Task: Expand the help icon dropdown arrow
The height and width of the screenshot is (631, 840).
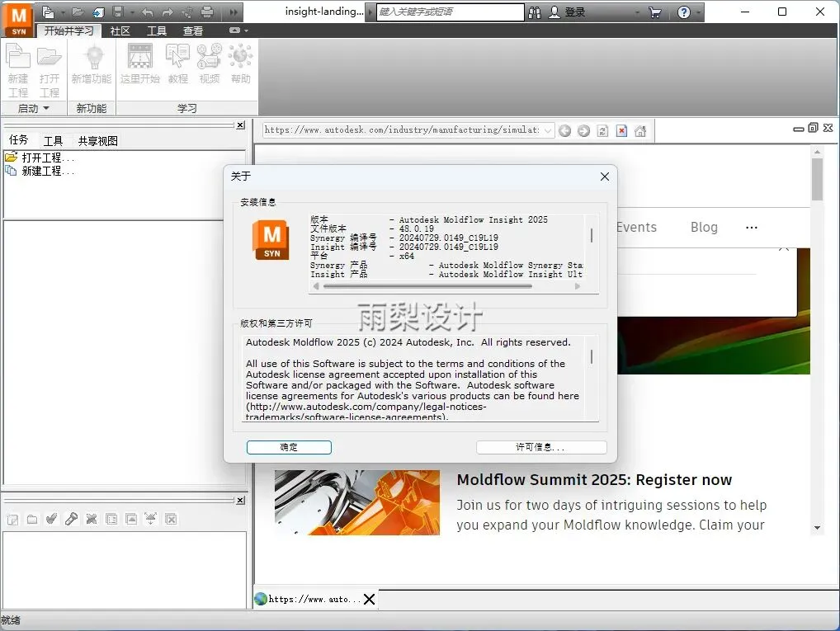Action: tap(699, 12)
